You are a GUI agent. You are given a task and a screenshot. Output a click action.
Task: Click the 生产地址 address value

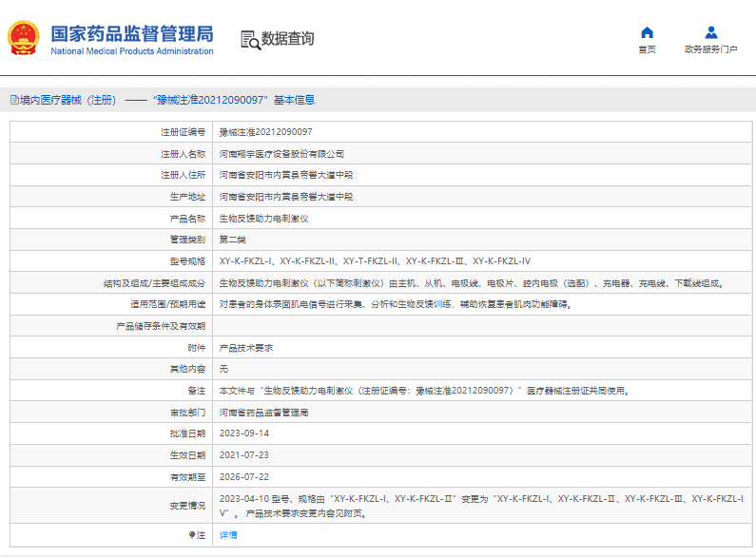286,197
